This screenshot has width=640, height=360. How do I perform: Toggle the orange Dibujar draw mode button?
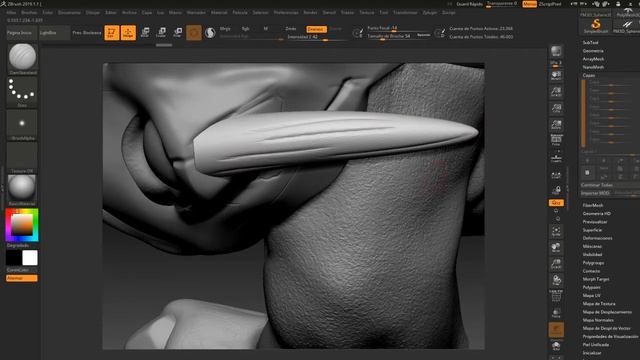pos(128,33)
